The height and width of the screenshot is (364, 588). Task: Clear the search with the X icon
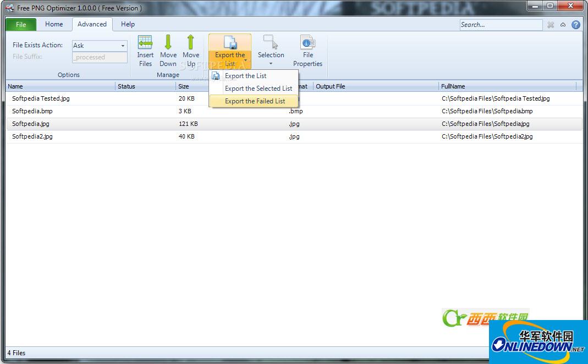tap(551, 25)
